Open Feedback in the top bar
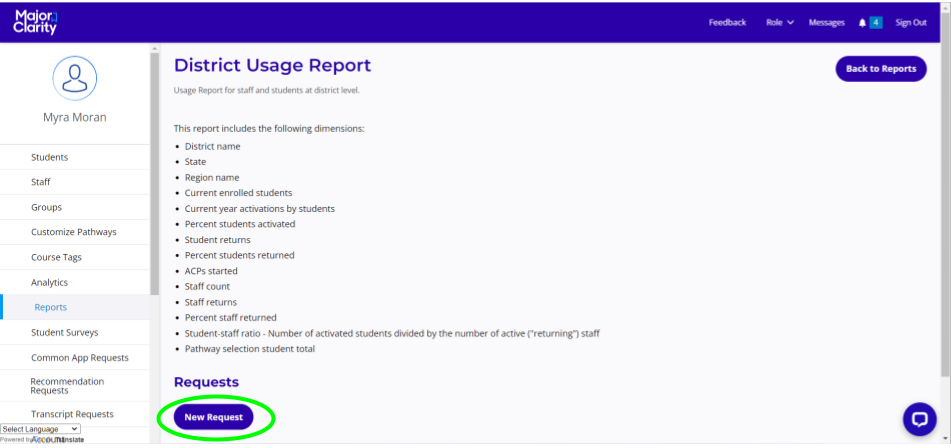This screenshot has width=951, height=448. (x=727, y=23)
